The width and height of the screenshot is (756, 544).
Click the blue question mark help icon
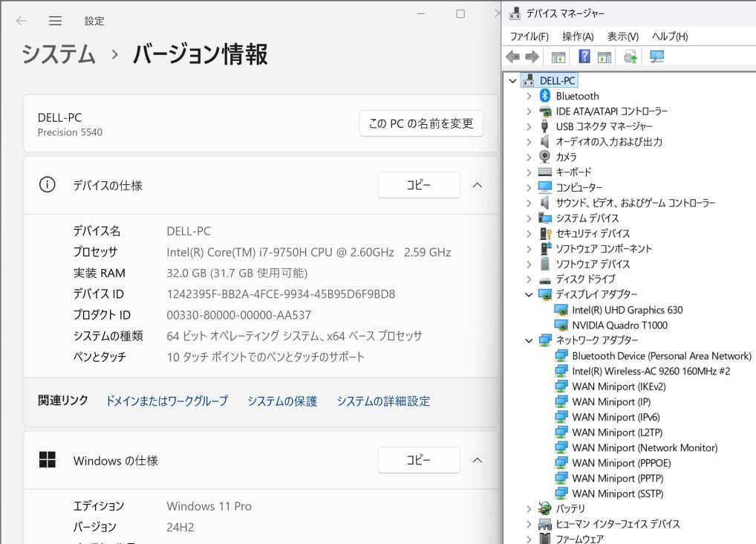pyautogui.click(x=584, y=56)
